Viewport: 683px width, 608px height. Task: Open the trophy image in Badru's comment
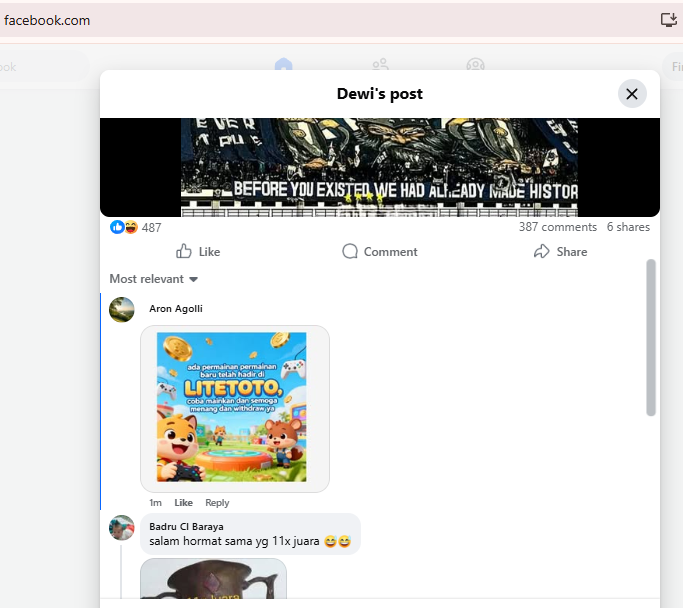tap(213, 579)
